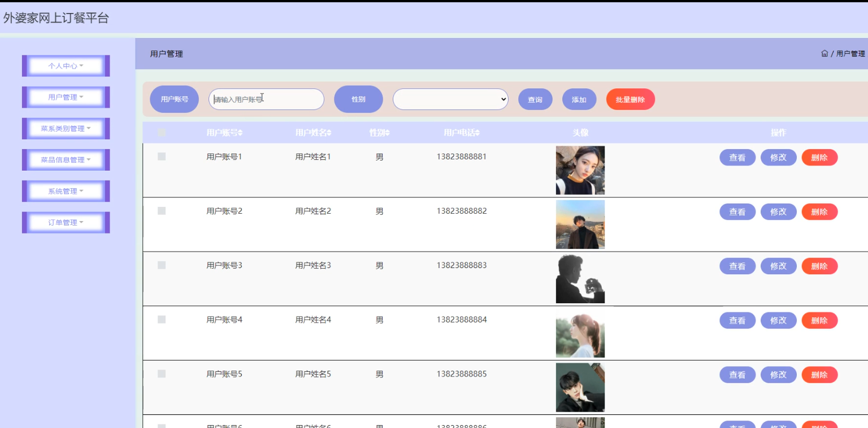Click 查看 for 用户账号5
The image size is (868, 428).
[737, 375]
